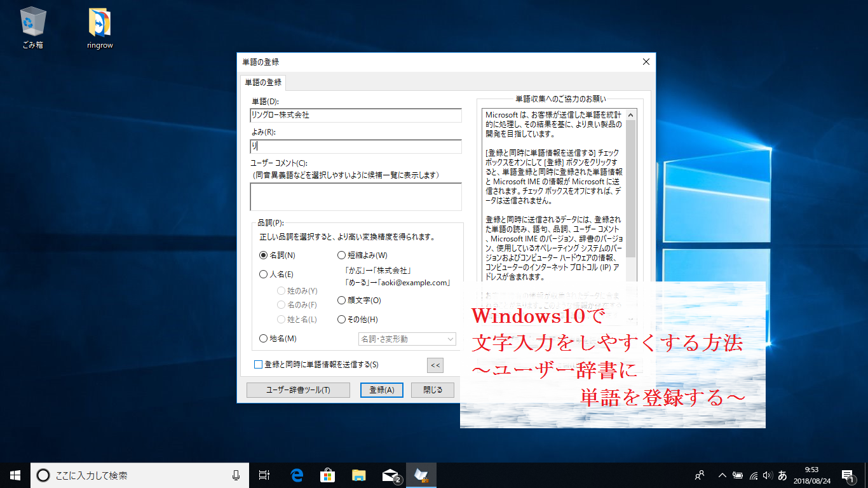This screenshot has width=868, height=488.
Task: Select the その他(H) radio button
Action: point(357,319)
